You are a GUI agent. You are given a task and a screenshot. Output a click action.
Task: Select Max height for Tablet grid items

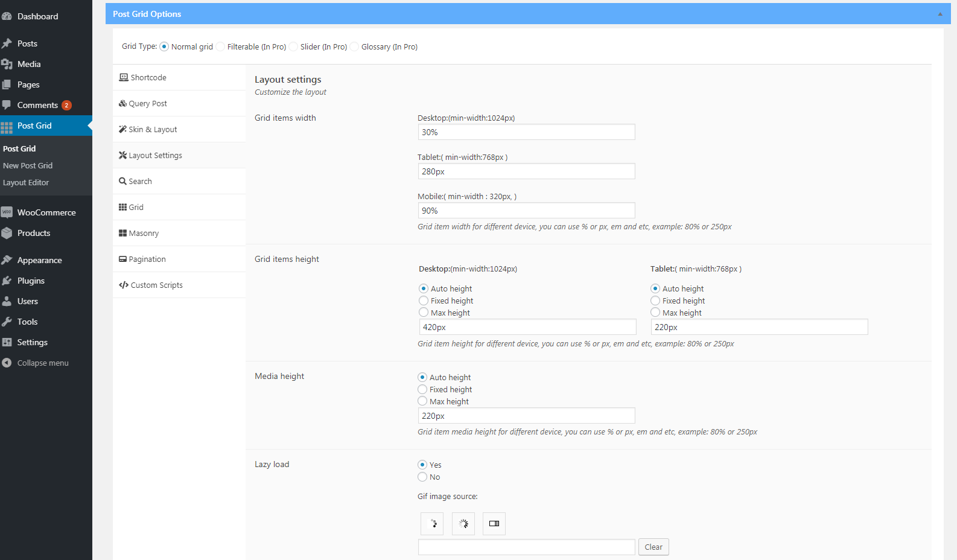coord(655,313)
